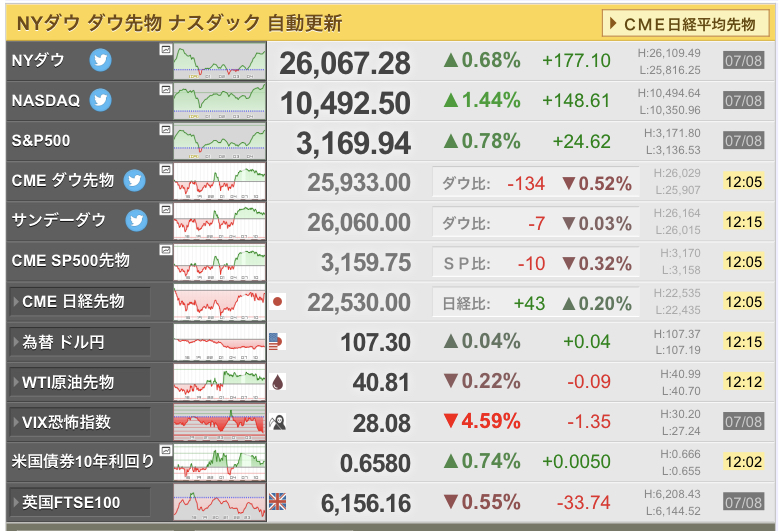Open the 英国FTSE100 button
The height and width of the screenshot is (531, 780).
80,502
